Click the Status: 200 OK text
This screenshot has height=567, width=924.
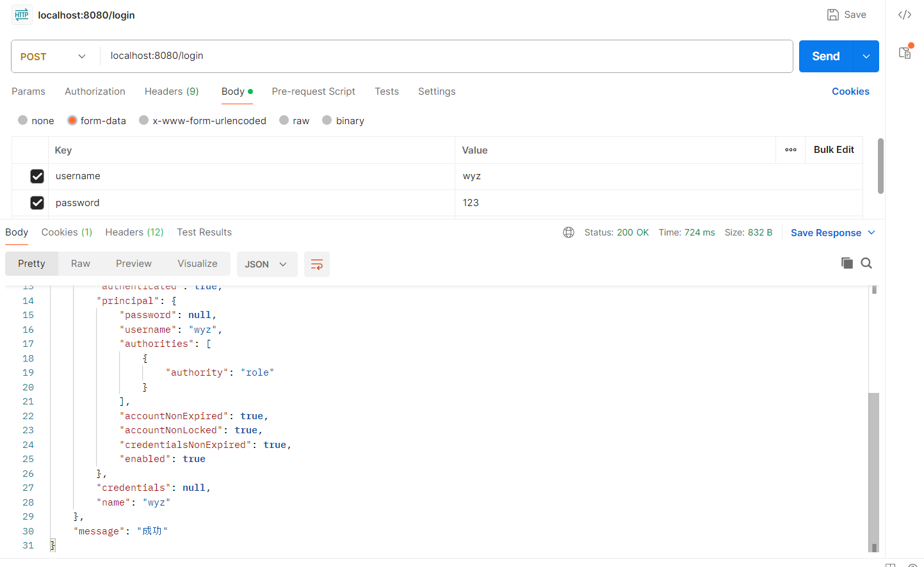617,232
